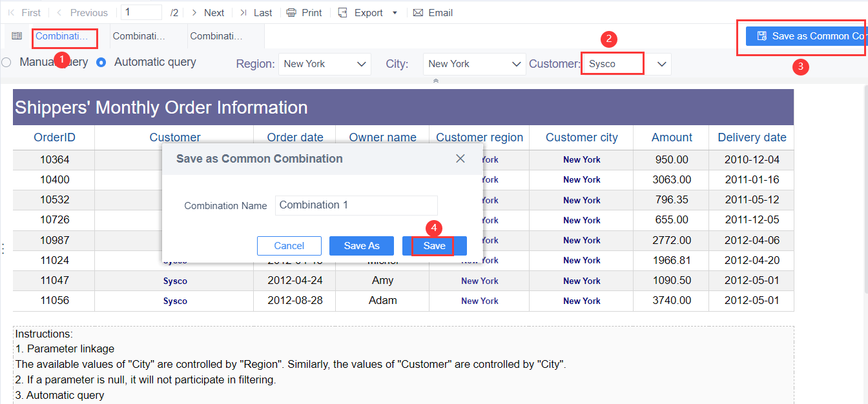Expand the Export format dropdown arrow
Screen dimensions: 868x404
pyautogui.click(x=394, y=12)
